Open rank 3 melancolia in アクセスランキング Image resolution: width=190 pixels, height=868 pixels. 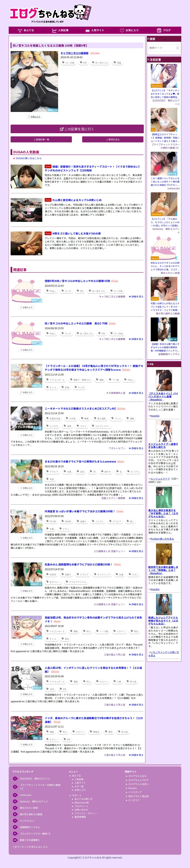tap(25, 795)
